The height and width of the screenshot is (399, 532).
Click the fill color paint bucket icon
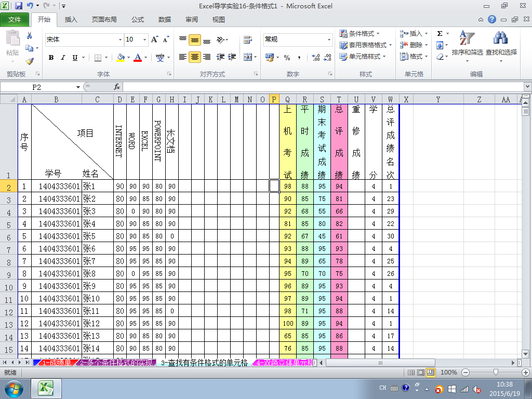click(121, 57)
